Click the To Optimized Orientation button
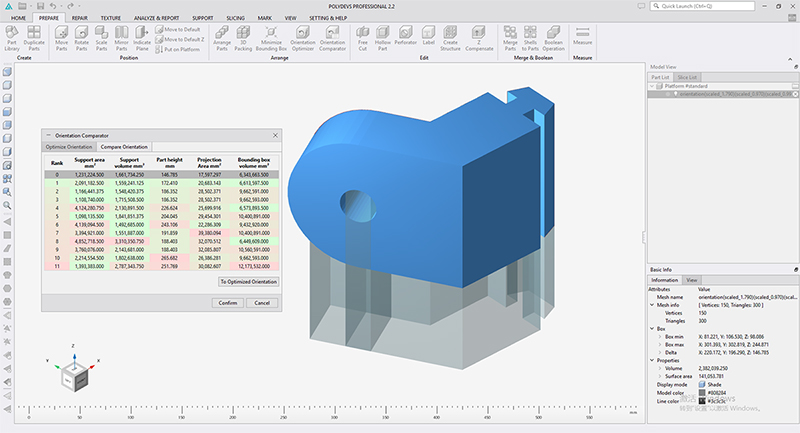This screenshot has width=800, height=433. pyautogui.click(x=249, y=282)
